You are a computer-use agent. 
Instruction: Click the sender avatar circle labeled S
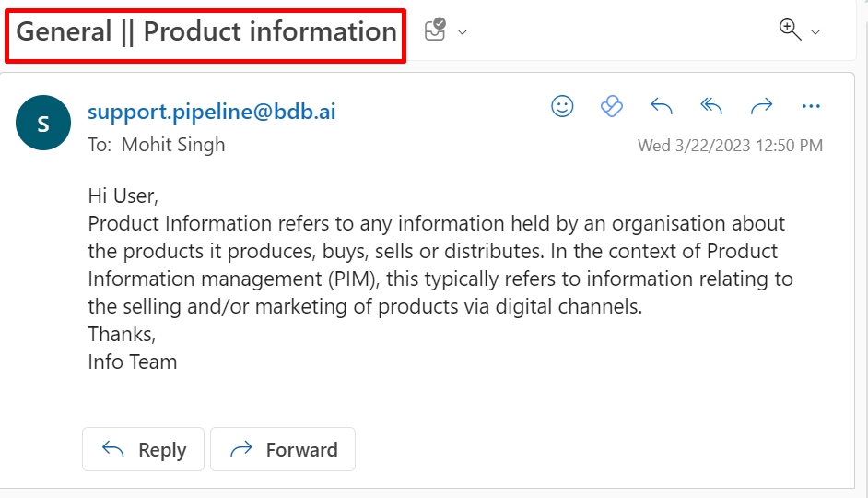point(43,123)
